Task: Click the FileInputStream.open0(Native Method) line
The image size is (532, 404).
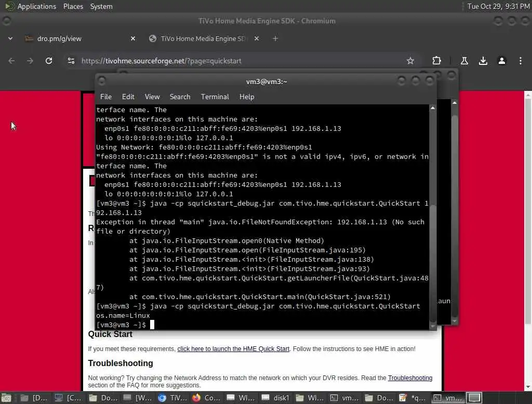Action: pyautogui.click(x=227, y=241)
